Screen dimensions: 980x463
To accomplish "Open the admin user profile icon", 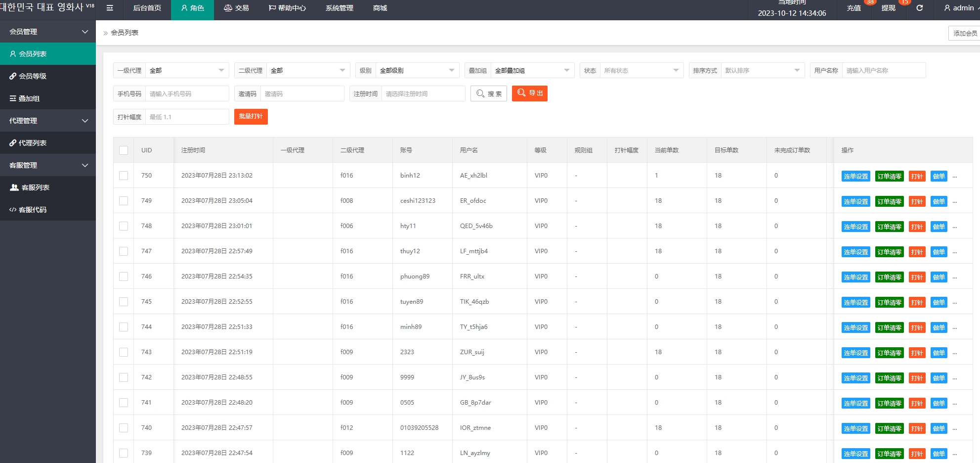I will [947, 8].
